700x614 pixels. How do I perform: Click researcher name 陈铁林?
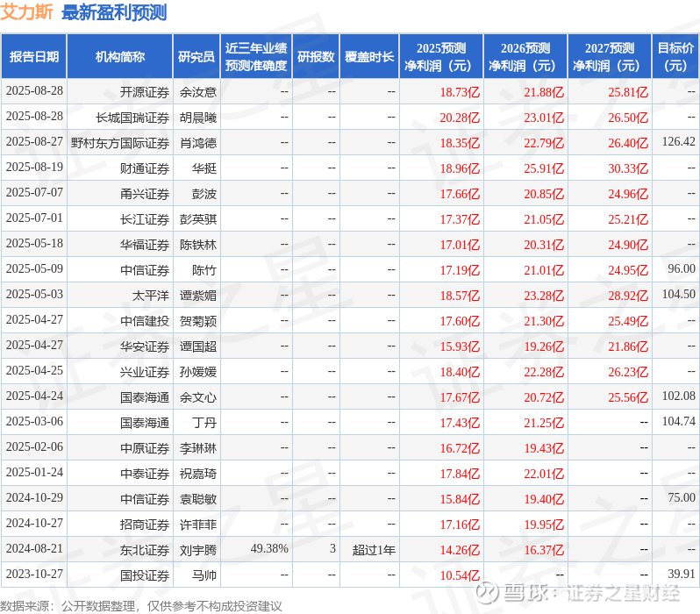click(x=197, y=245)
